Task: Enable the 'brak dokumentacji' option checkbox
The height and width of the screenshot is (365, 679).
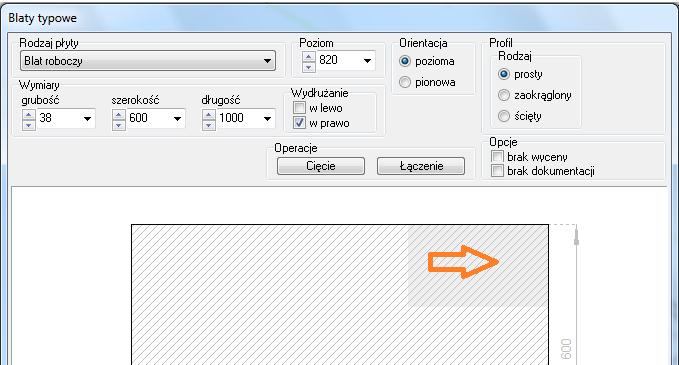Action: [497, 171]
